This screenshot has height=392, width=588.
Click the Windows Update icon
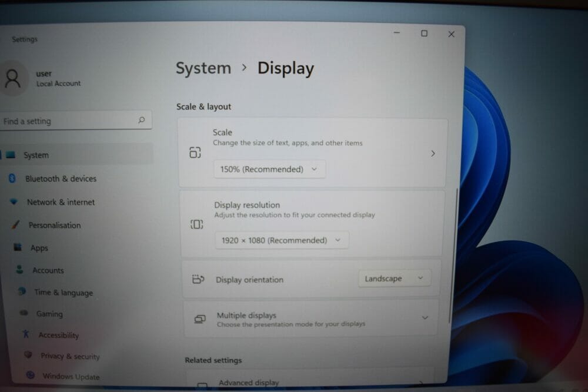[31, 375]
